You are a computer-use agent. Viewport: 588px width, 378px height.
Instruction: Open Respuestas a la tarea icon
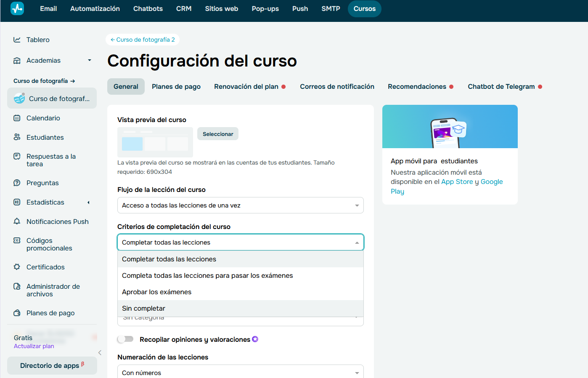[17, 157]
